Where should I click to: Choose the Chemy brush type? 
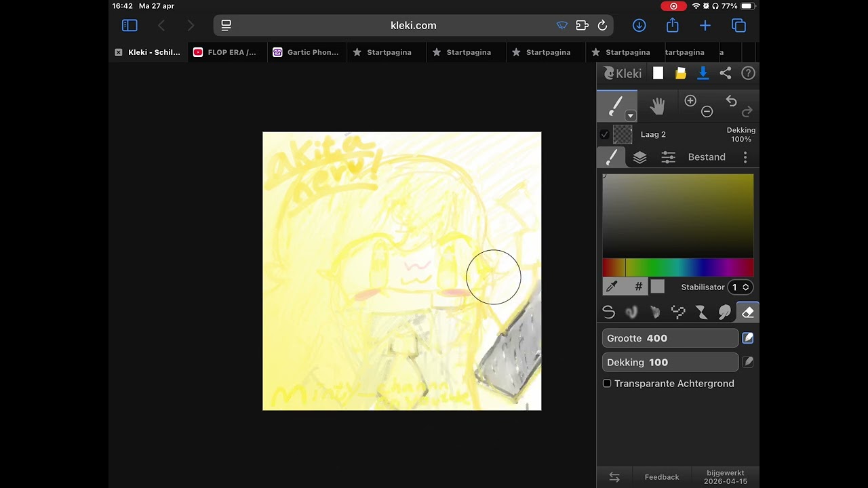pos(701,312)
